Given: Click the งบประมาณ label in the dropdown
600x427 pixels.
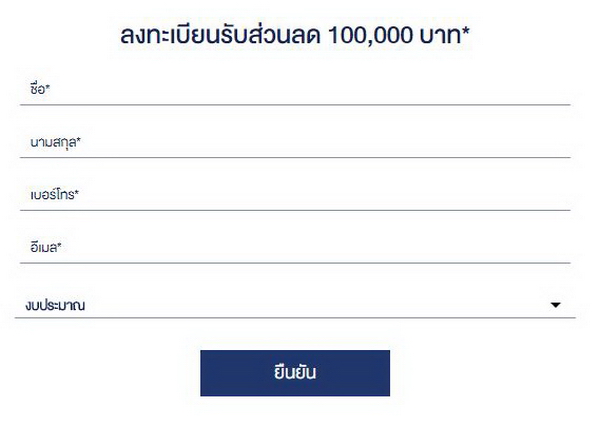Looking at the screenshot, I should coord(57,305).
